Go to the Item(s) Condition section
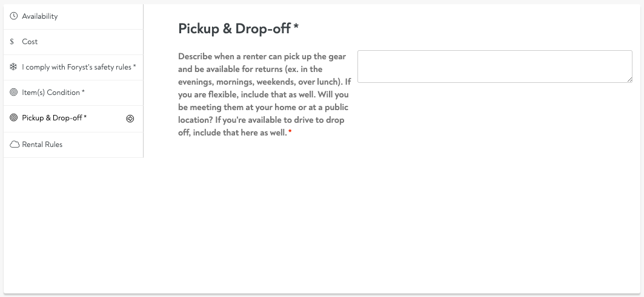Image resolution: width=644 pixels, height=297 pixels. coord(52,93)
